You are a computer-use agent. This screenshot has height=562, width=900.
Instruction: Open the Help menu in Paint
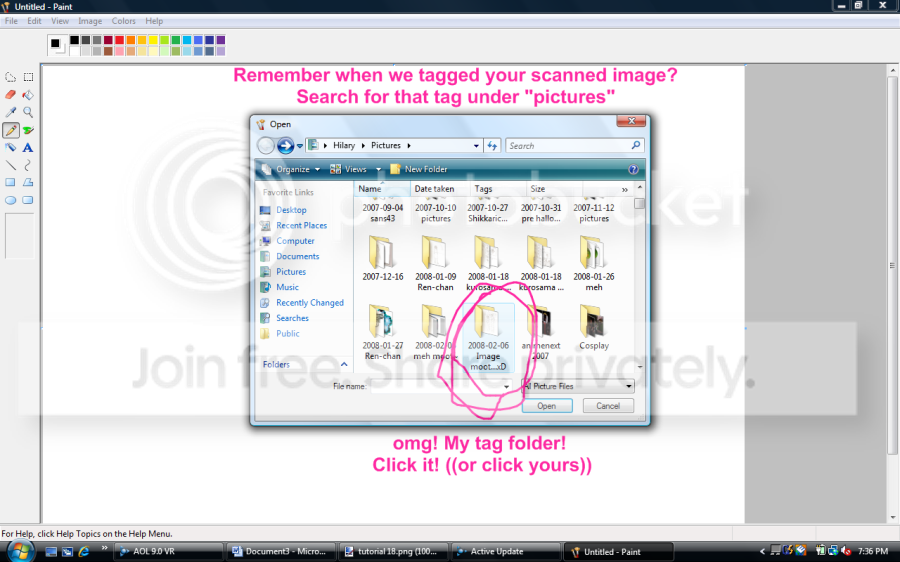coord(154,21)
